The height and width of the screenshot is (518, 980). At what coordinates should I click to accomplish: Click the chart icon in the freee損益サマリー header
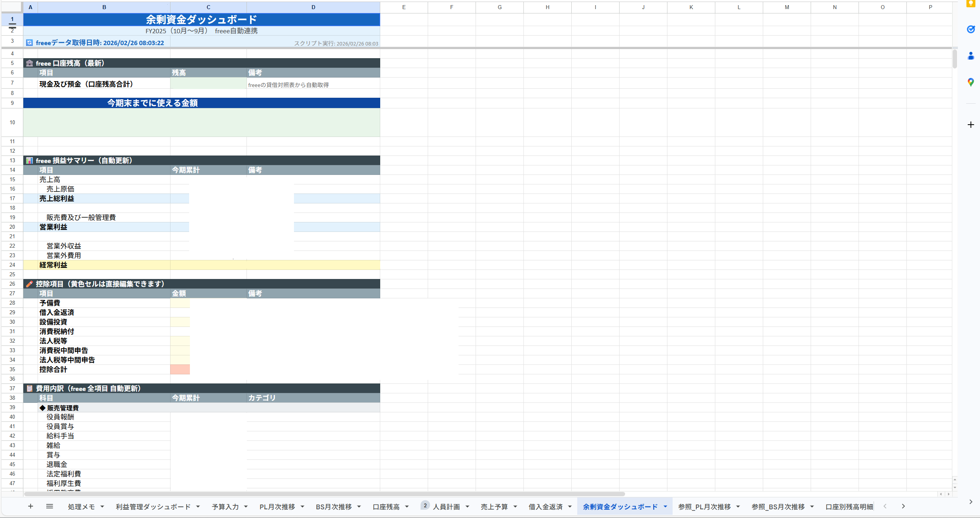point(29,160)
